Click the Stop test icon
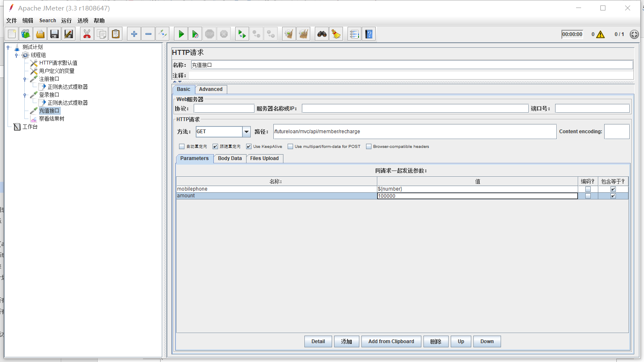644x362 pixels. [210, 34]
